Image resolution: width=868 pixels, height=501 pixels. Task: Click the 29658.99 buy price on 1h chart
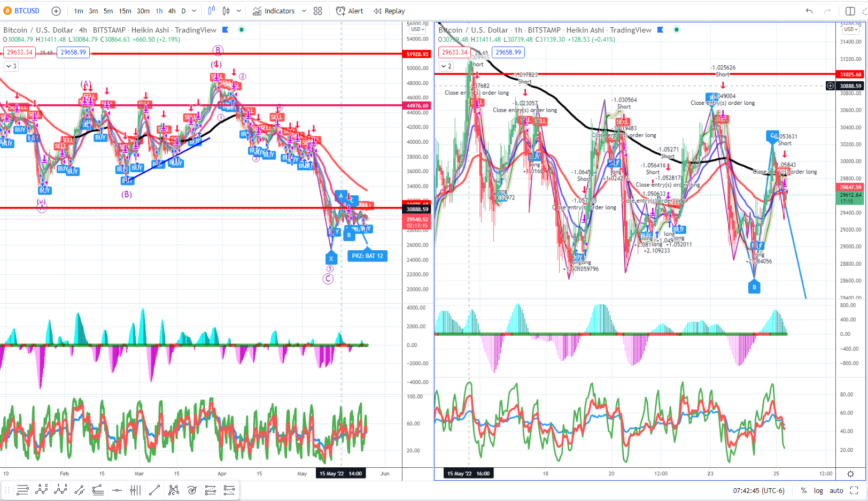(x=508, y=52)
